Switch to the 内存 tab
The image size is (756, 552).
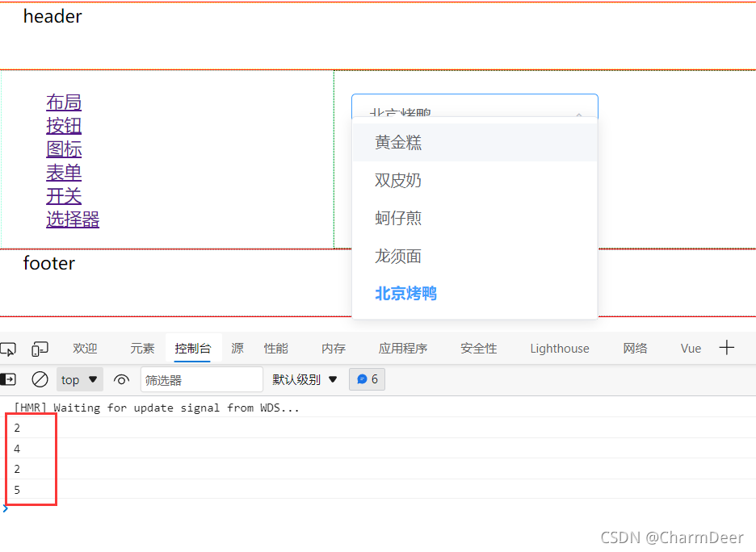(333, 349)
